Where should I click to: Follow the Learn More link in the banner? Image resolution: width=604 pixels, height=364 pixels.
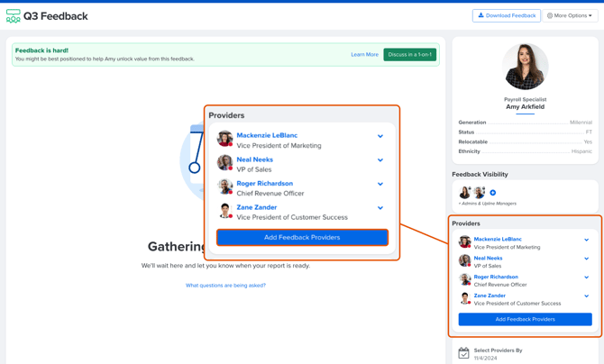(x=364, y=55)
